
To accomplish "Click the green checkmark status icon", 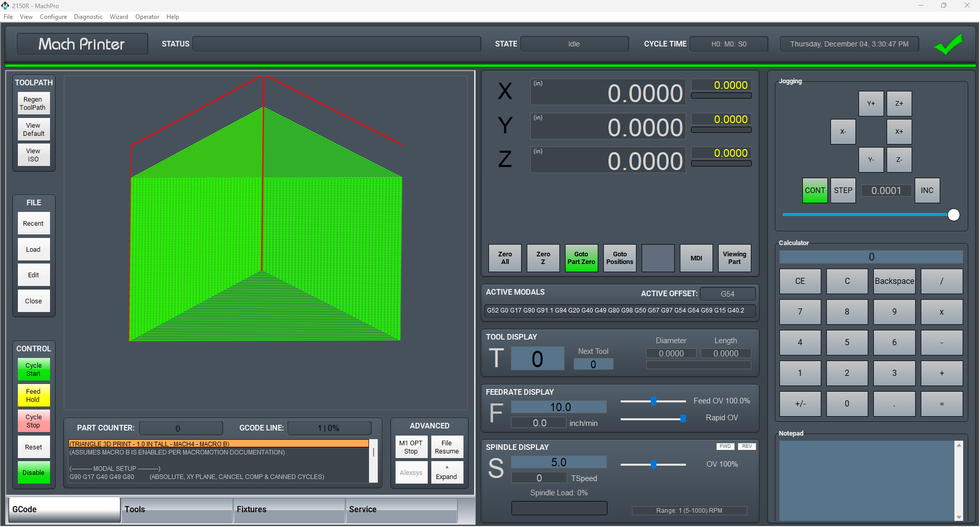I will click(947, 44).
